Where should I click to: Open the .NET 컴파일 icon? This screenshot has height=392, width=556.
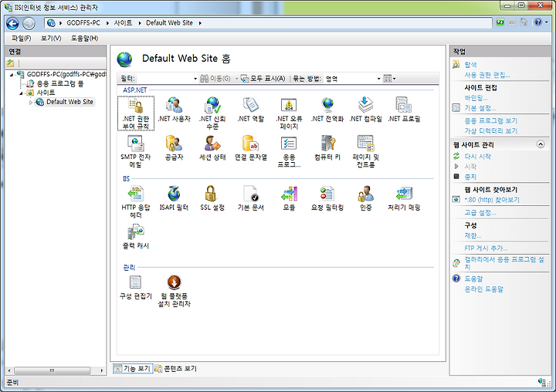coord(365,110)
